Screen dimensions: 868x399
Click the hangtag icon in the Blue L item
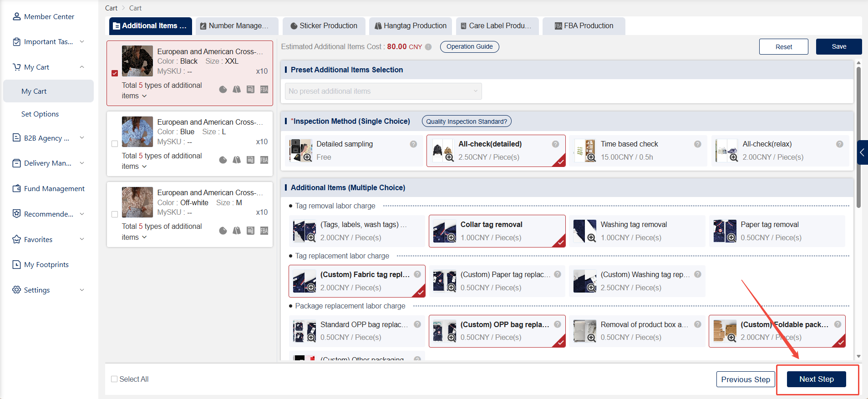pyautogui.click(x=237, y=160)
